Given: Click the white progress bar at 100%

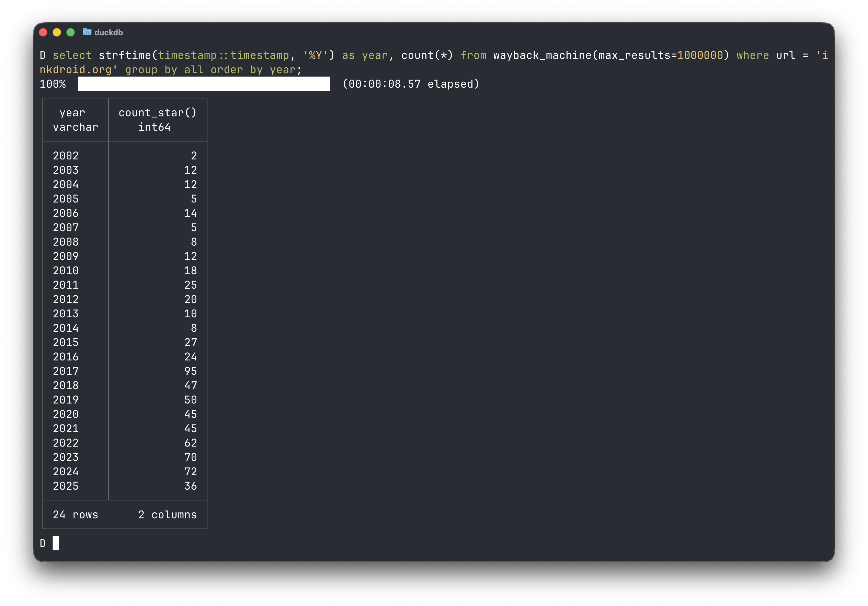Looking at the screenshot, I should point(203,84).
